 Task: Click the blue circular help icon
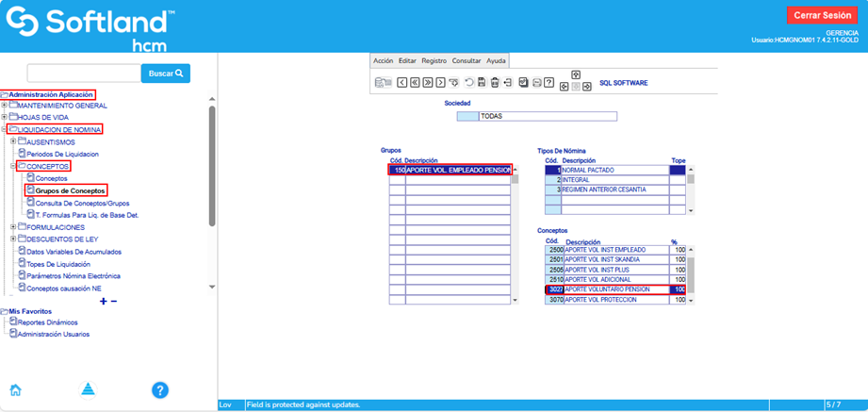click(x=160, y=389)
